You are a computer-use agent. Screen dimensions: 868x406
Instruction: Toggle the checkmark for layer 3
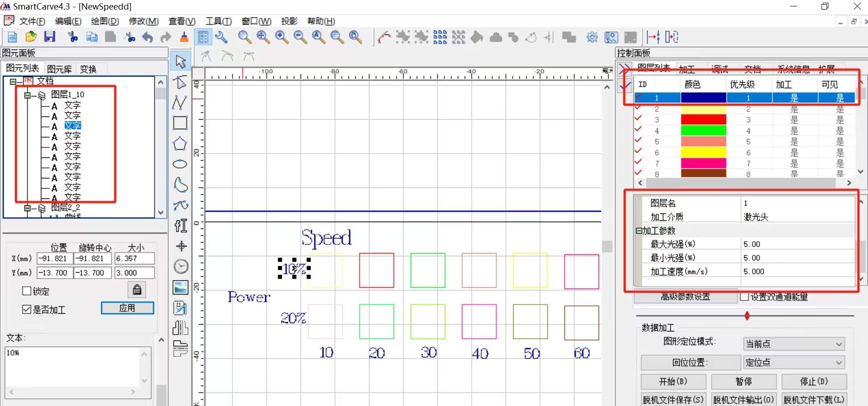click(638, 118)
